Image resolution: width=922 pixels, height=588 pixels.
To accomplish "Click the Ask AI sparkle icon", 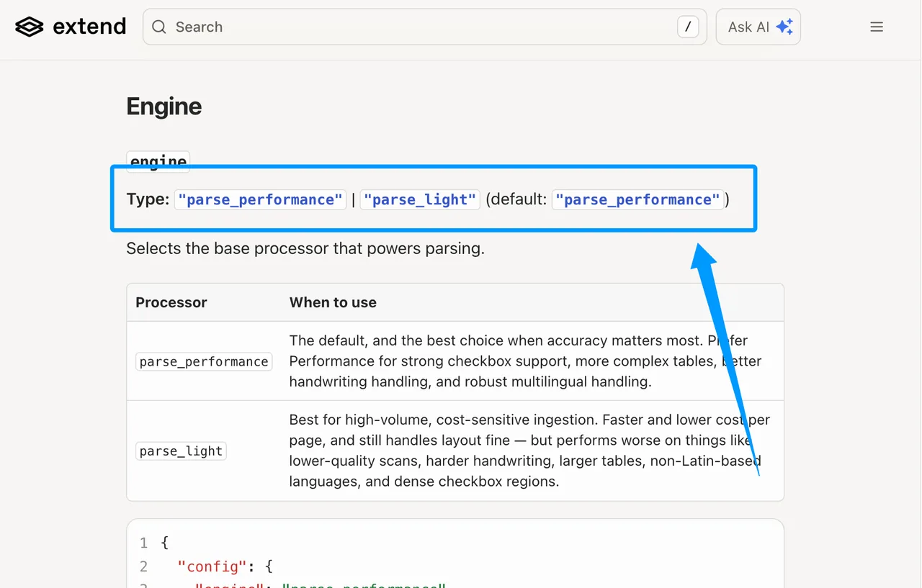I will point(784,27).
